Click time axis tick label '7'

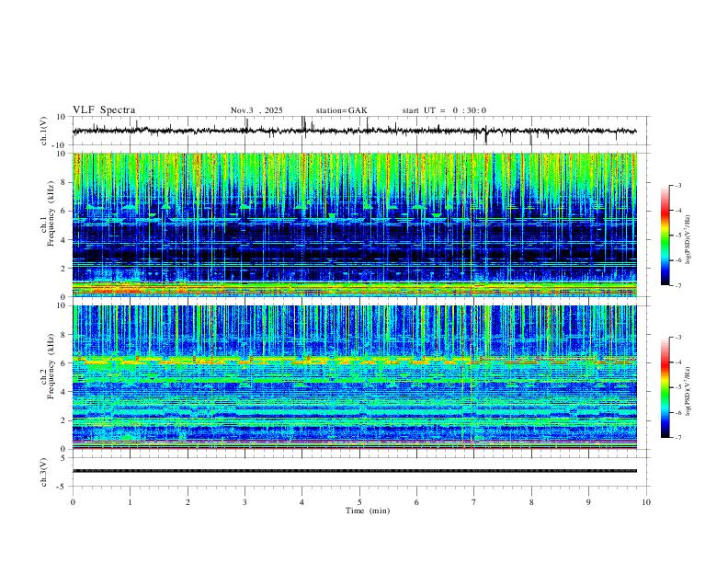click(x=473, y=502)
